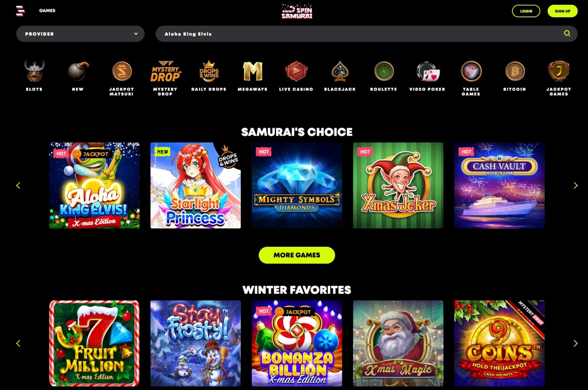Open the Jackpot Matsuri category icon
Viewport: 588px width, 390px height.
(x=122, y=71)
